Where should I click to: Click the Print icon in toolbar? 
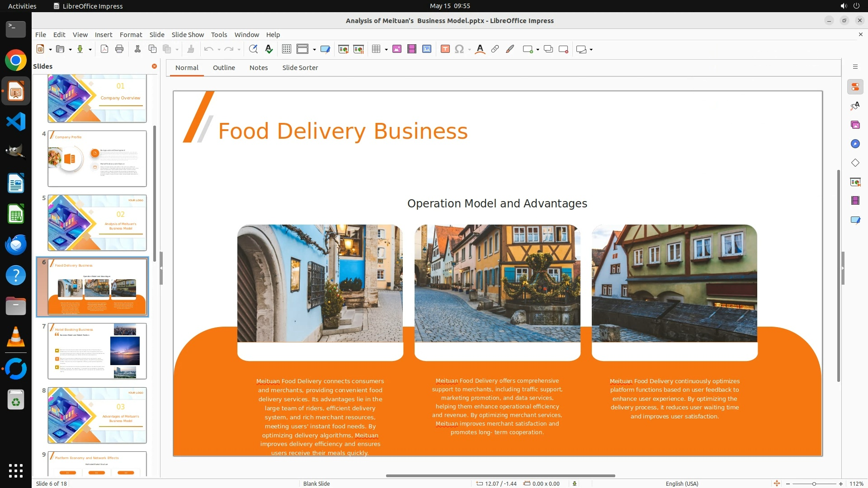pos(119,49)
